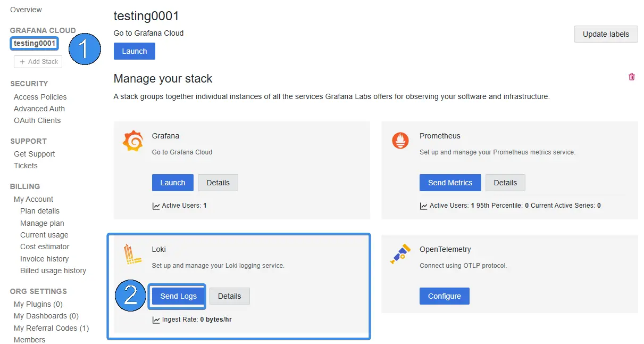Click the Grafana logo icon

pos(133,141)
